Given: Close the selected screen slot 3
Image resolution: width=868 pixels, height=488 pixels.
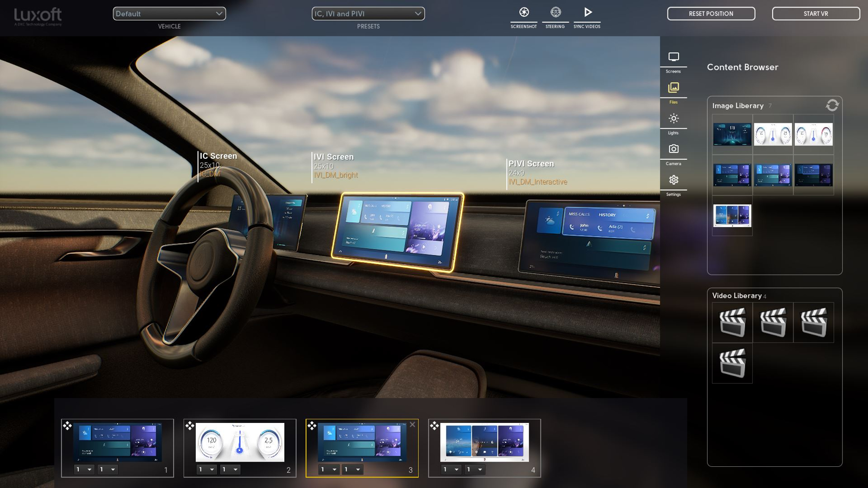Looking at the screenshot, I should coord(412,424).
